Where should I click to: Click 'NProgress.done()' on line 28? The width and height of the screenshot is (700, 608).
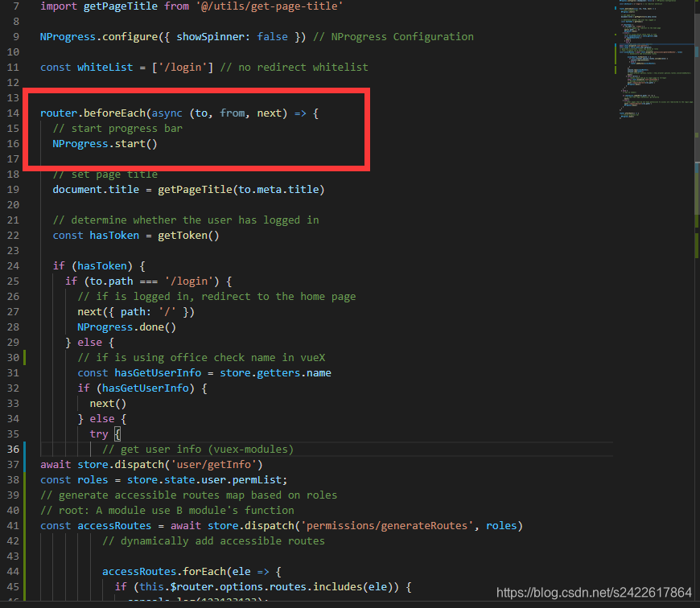pos(127,327)
